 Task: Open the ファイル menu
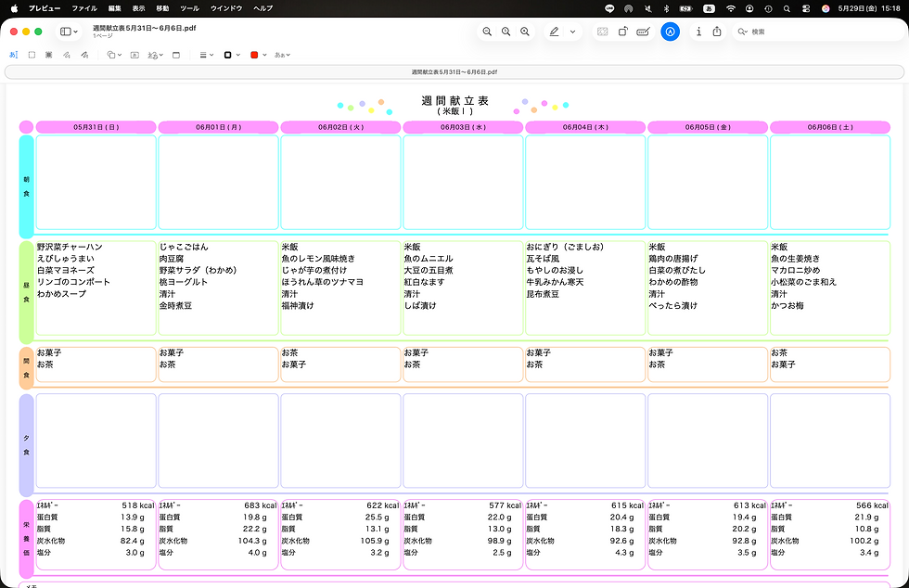pos(84,8)
